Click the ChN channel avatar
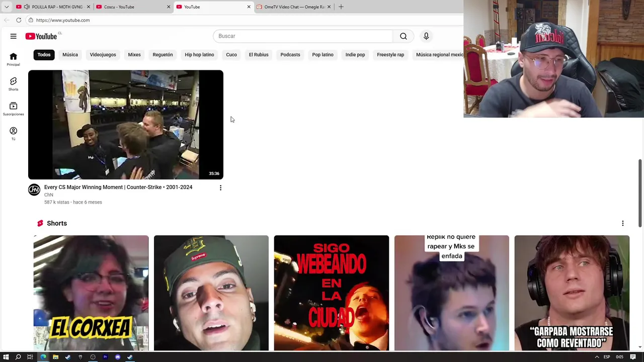The height and width of the screenshot is (362, 644). click(34, 190)
